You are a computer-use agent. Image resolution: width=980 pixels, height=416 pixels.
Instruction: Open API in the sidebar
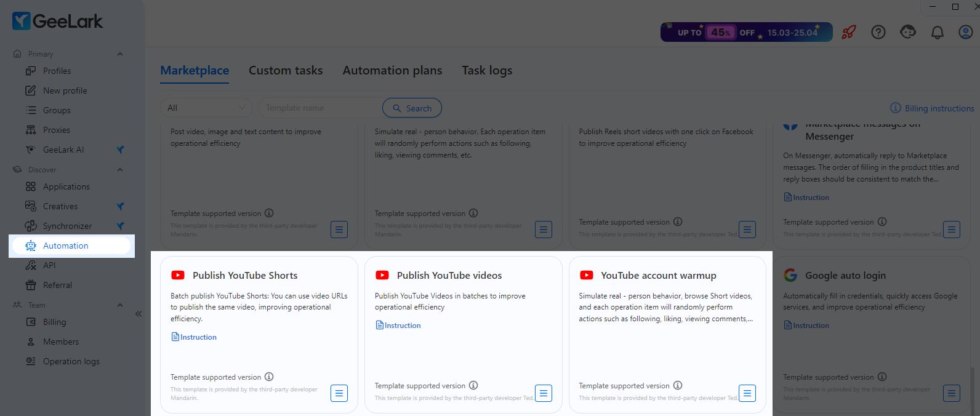[49, 265]
